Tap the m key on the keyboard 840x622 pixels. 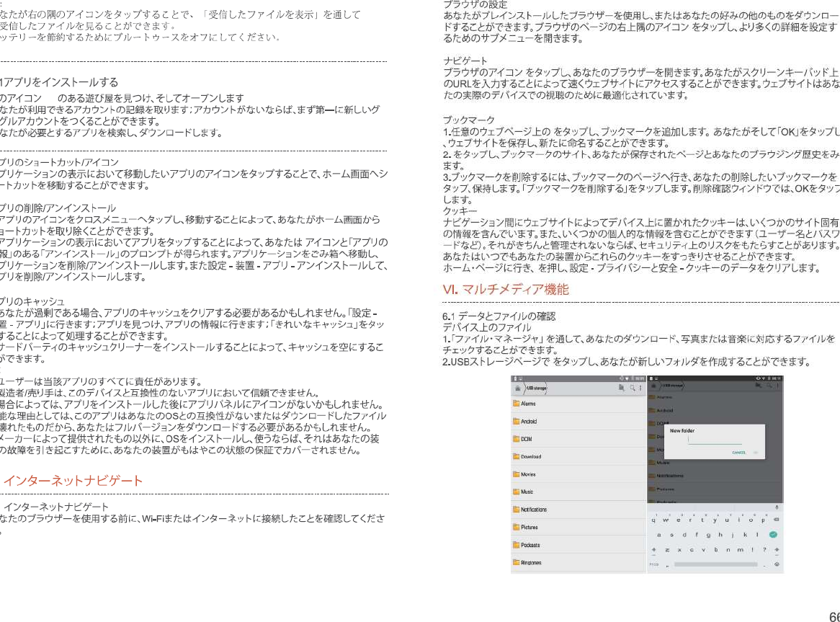click(741, 550)
